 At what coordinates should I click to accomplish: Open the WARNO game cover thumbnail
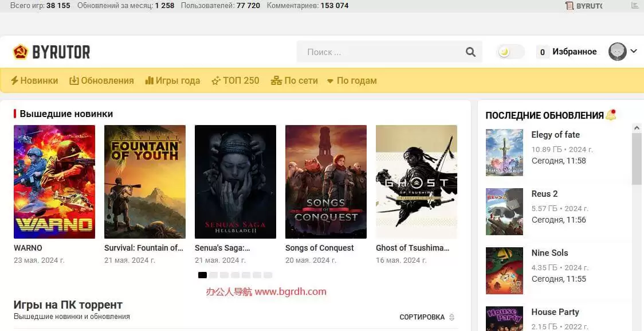pos(54,182)
